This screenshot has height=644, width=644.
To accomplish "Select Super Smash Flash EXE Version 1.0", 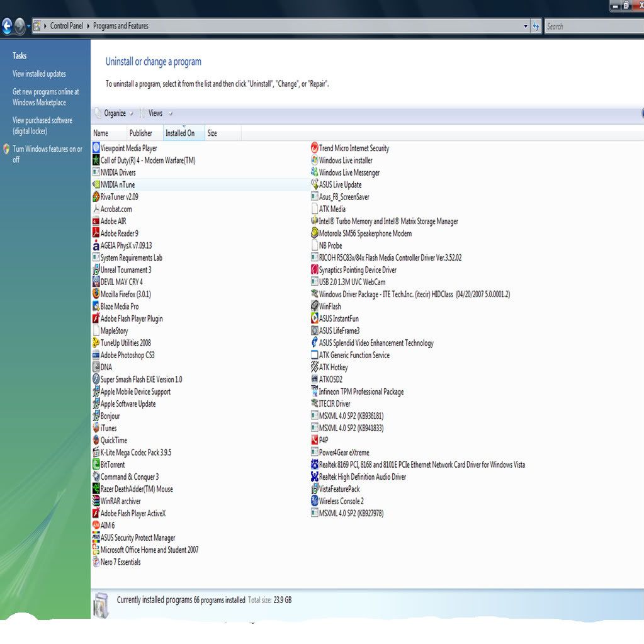I will tap(141, 380).
